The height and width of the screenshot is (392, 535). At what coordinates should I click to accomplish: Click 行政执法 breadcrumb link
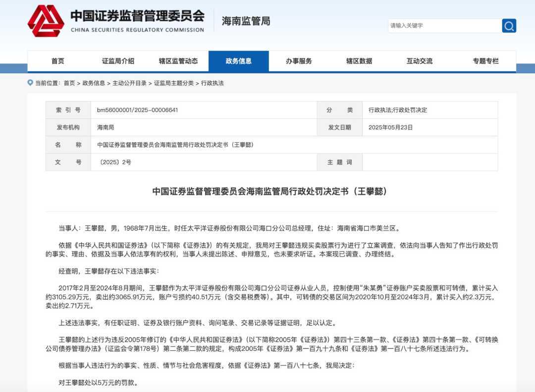click(x=213, y=83)
